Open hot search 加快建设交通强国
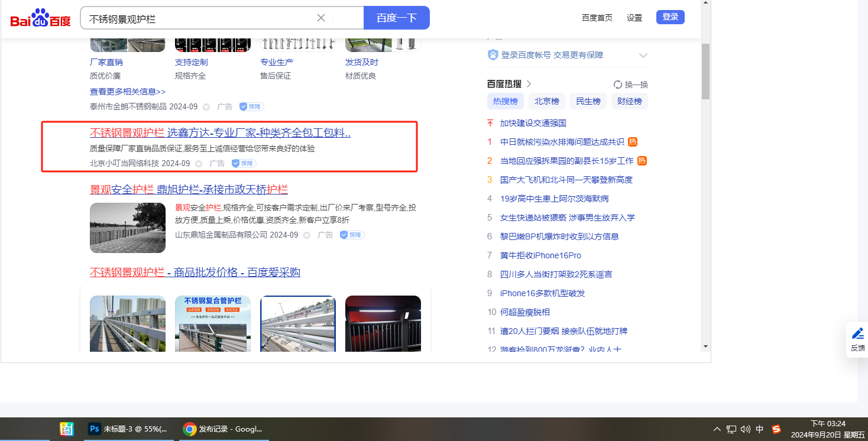The image size is (868, 441). point(533,123)
